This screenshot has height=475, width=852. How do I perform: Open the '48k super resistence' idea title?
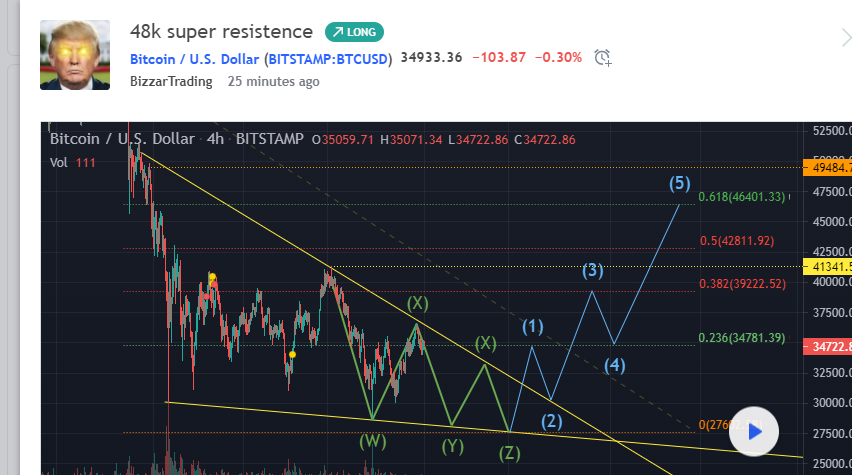click(x=221, y=32)
